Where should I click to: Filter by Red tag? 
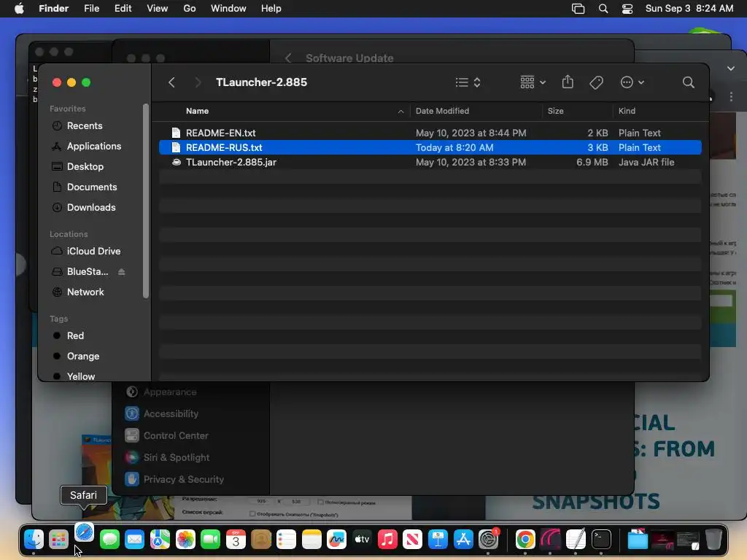coord(75,335)
